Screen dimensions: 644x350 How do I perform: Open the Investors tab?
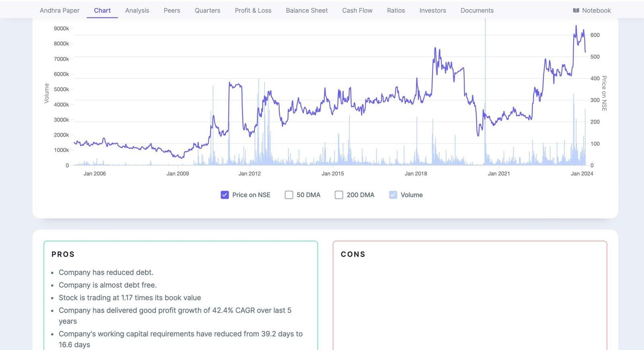432,10
